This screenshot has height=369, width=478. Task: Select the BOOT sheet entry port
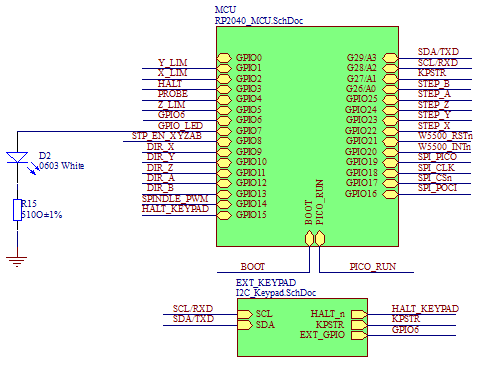(x=309, y=239)
